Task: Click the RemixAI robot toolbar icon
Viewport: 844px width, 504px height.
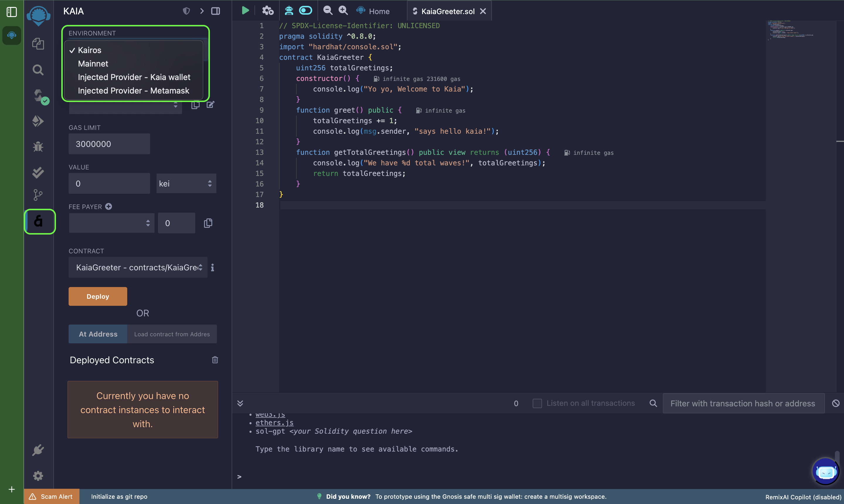Action: pos(289,11)
